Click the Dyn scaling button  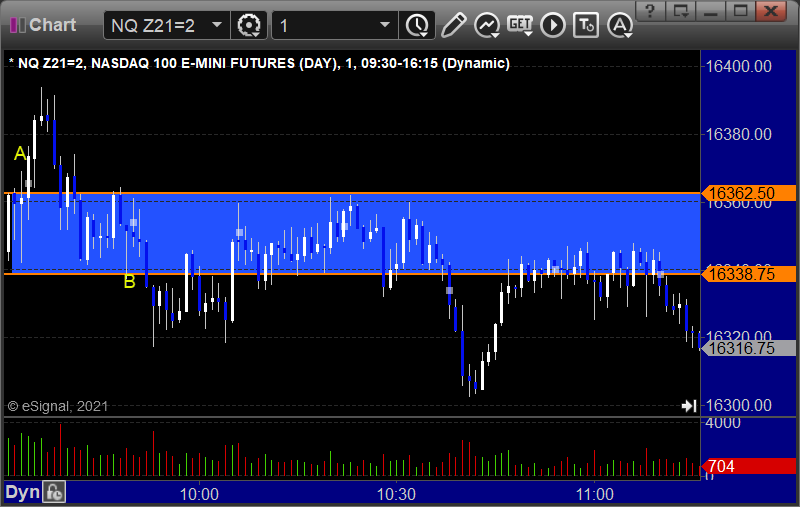coord(22,493)
